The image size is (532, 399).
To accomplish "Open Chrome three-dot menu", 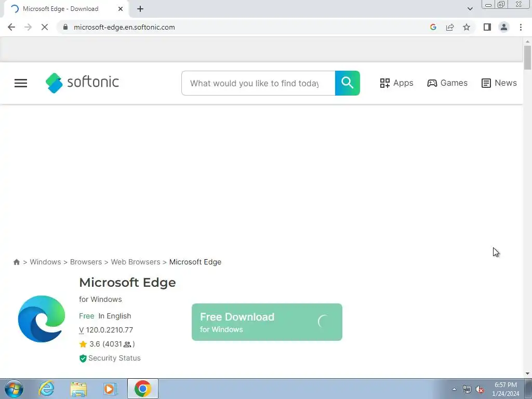I will (521, 27).
